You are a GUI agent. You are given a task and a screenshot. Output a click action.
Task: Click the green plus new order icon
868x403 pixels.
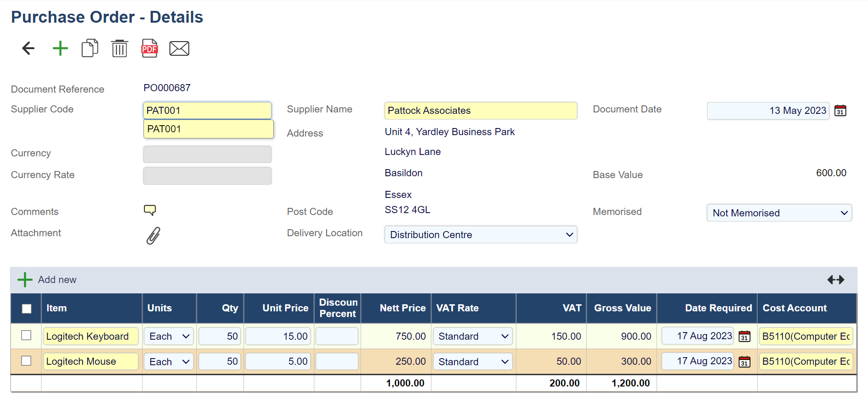tap(60, 48)
